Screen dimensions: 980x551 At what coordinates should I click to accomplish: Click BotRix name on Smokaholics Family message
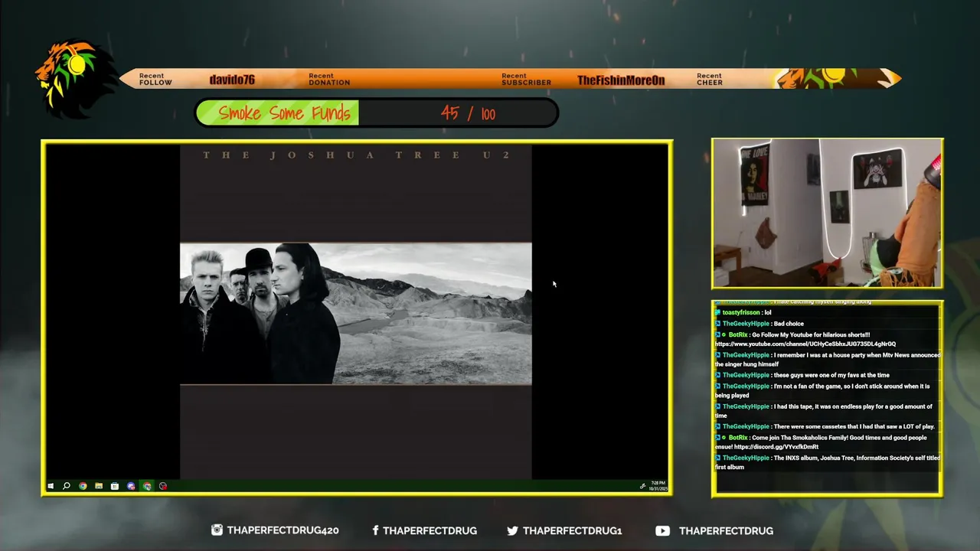coord(738,438)
